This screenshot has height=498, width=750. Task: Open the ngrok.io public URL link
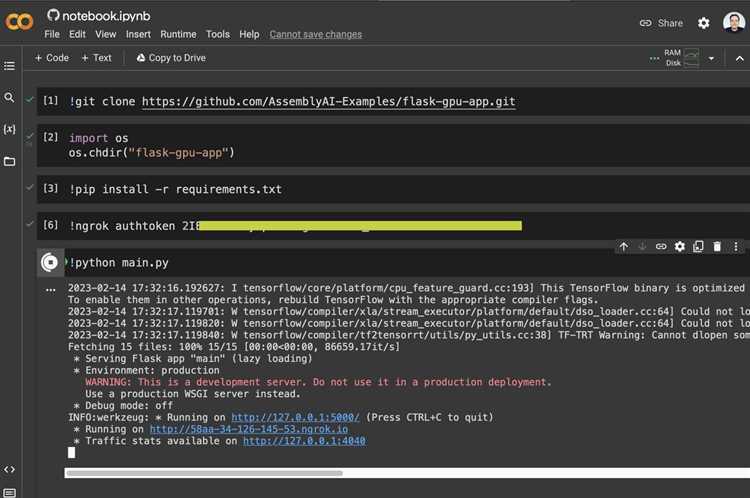249,429
